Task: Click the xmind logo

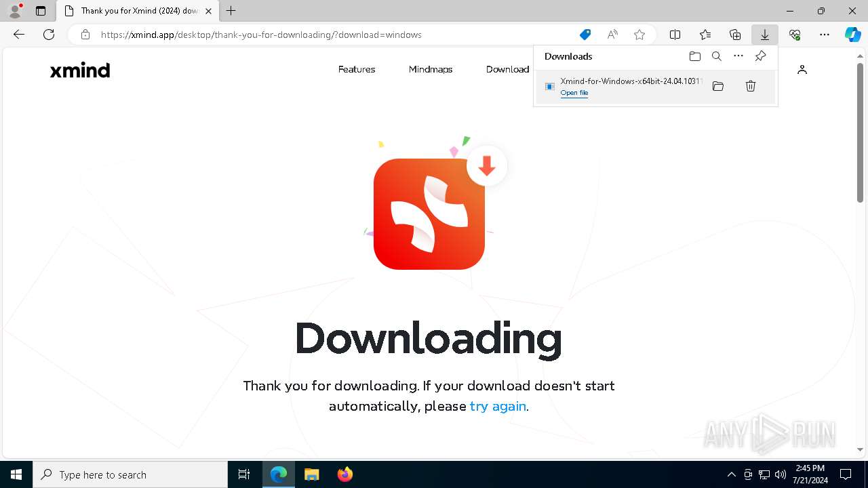Action: (80, 70)
